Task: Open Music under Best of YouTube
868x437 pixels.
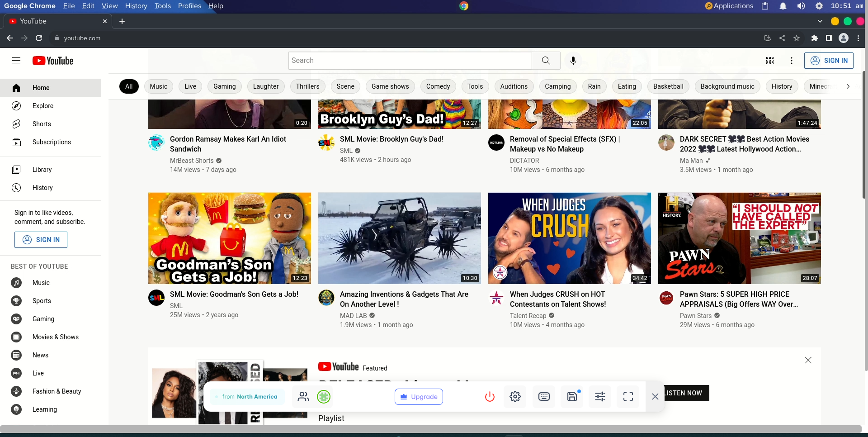Action: tap(51, 283)
